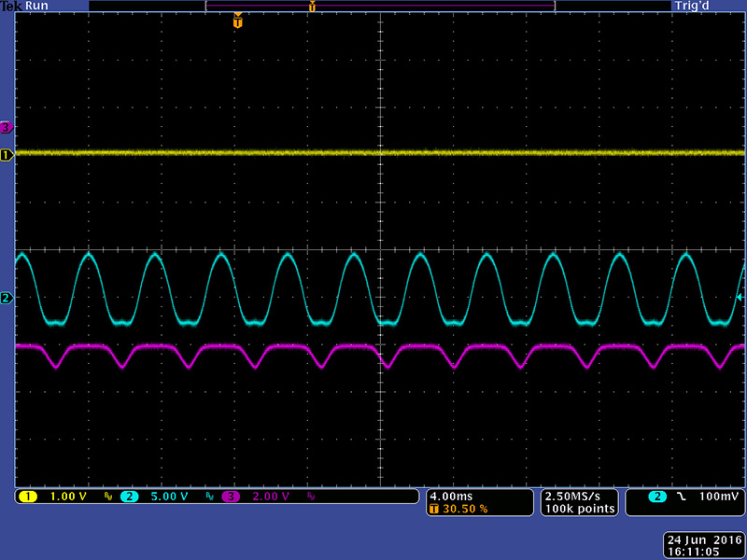Click the Run acquisition status indicator

point(38,6)
